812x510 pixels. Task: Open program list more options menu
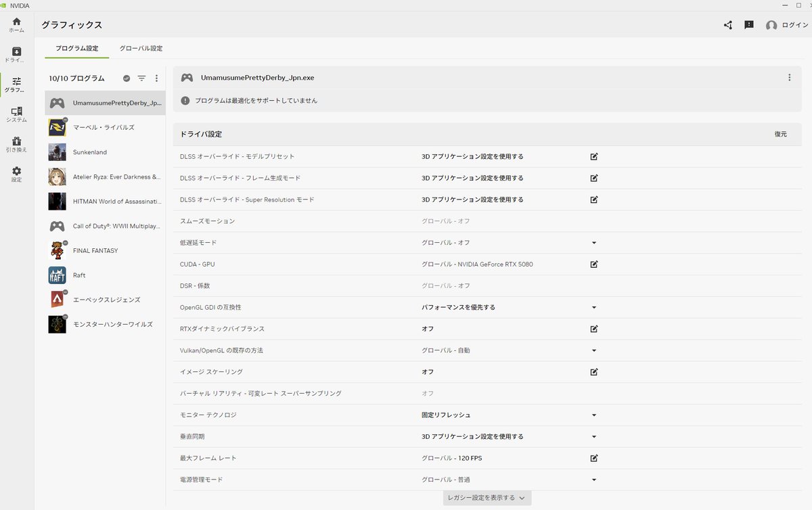coord(157,78)
